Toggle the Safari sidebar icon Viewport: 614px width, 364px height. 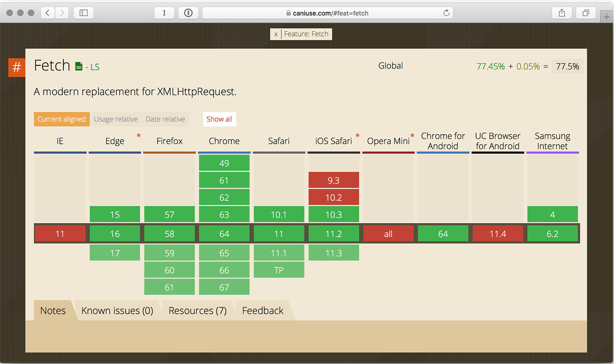click(83, 13)
